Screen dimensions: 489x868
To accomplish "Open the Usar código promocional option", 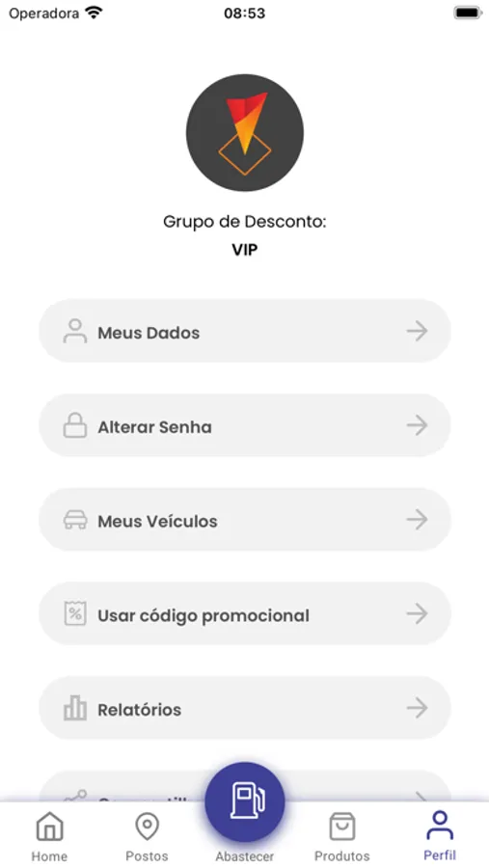I will (x=245, y=613).
